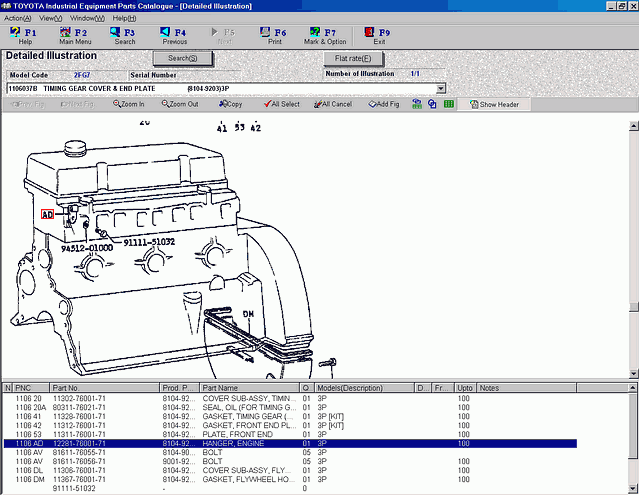Select highlighted row HANGER, ENGINE
This screenshot has height=495, width=639.
(290, 443)
